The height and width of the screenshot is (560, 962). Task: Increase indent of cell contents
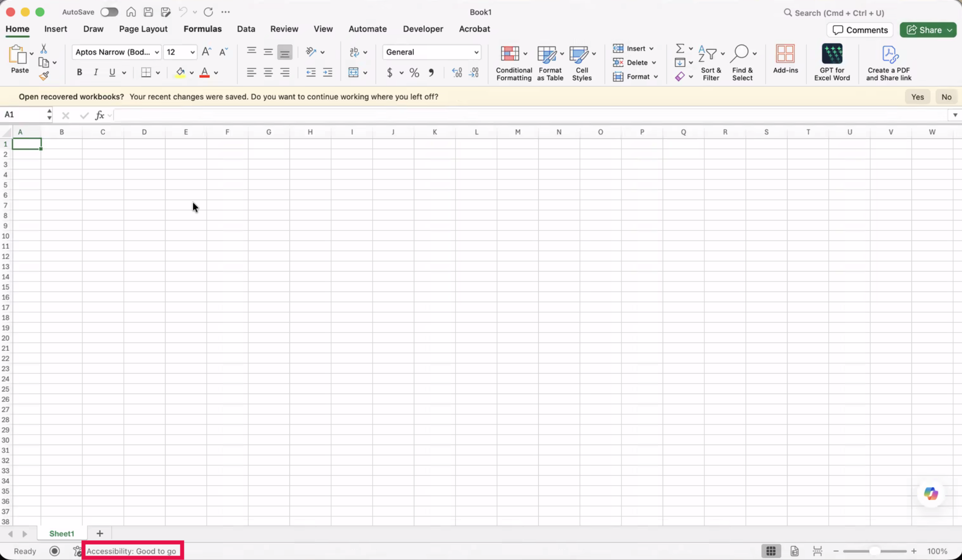click(328, 72)
